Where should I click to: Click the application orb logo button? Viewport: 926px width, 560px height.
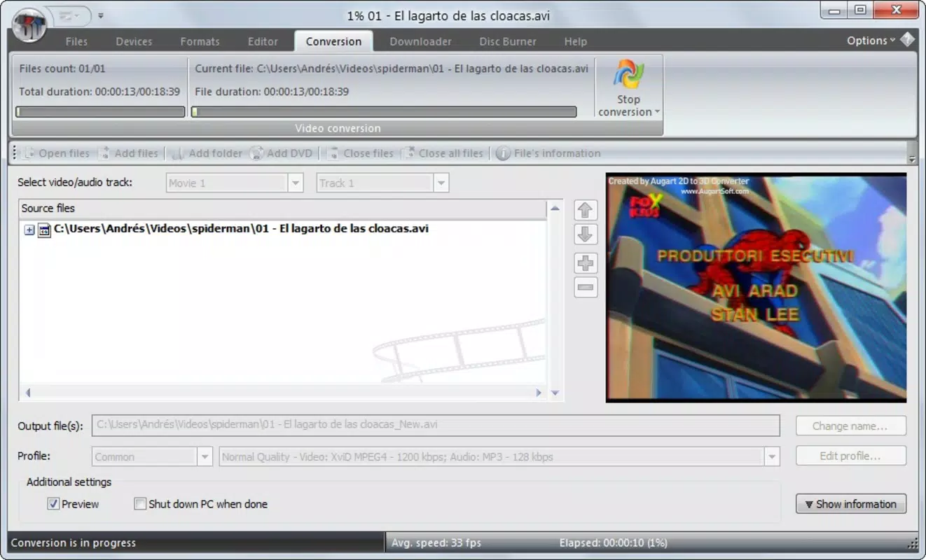(x=29, y=25)
